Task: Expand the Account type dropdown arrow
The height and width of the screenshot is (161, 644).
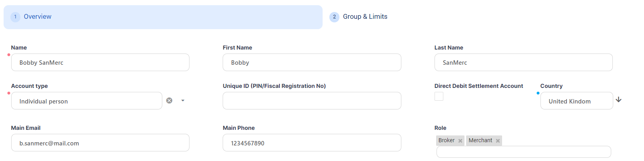Action: [x=183, y=101]
